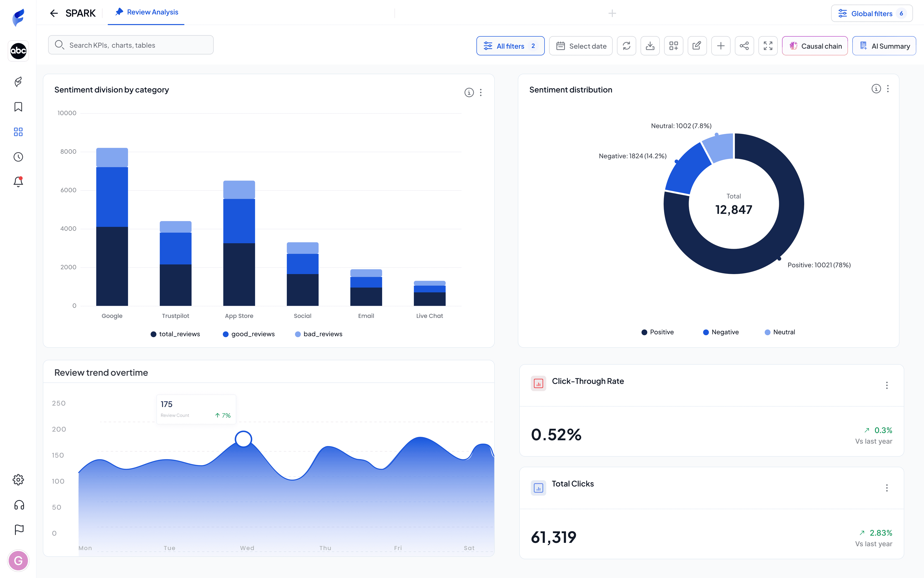Open the support headphones icon

point(19,505)
